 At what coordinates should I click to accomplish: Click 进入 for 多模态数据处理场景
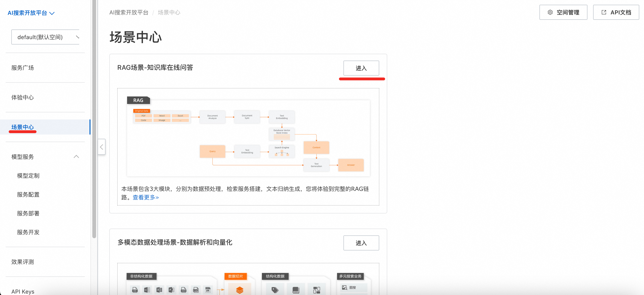361,243
